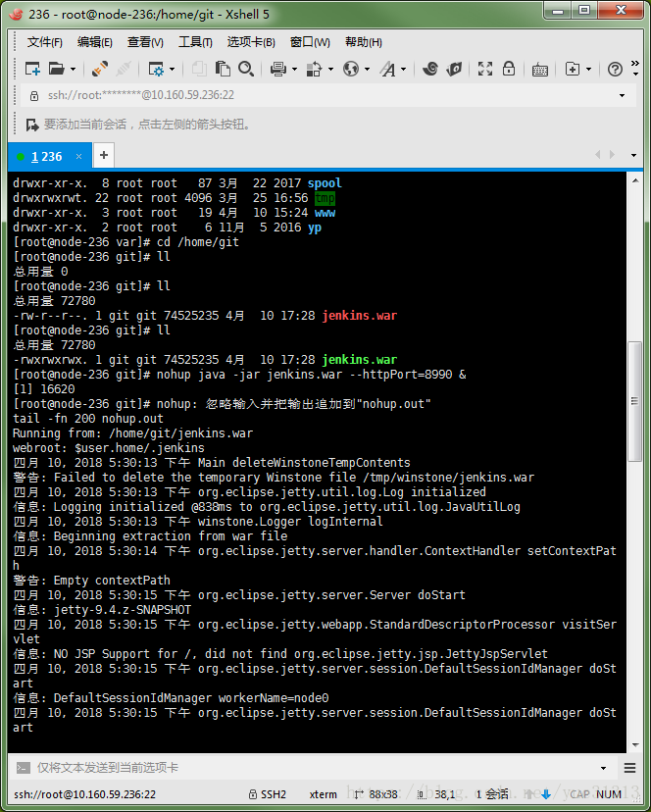This screenshot has width=651, height=812.
Task: Click the compose bar text input field
Action: click(x=316, y=768)
